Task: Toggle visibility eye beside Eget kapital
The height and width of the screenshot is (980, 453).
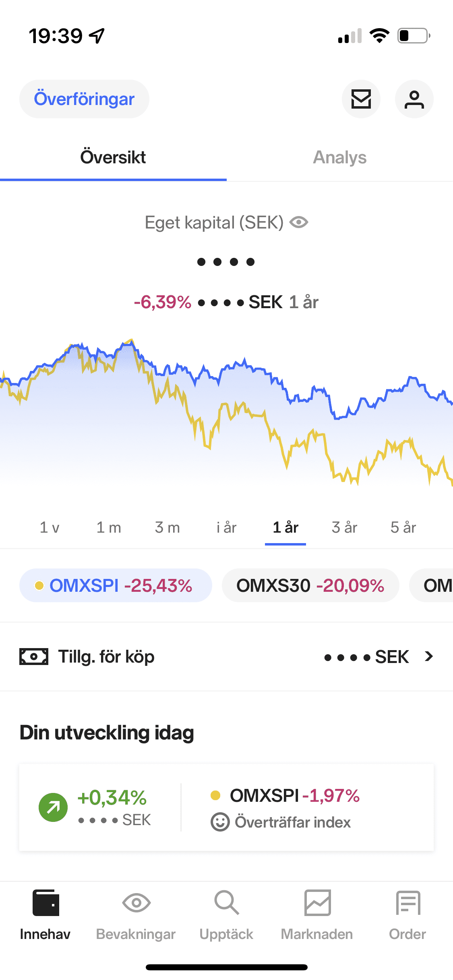Action: point(299,222)
